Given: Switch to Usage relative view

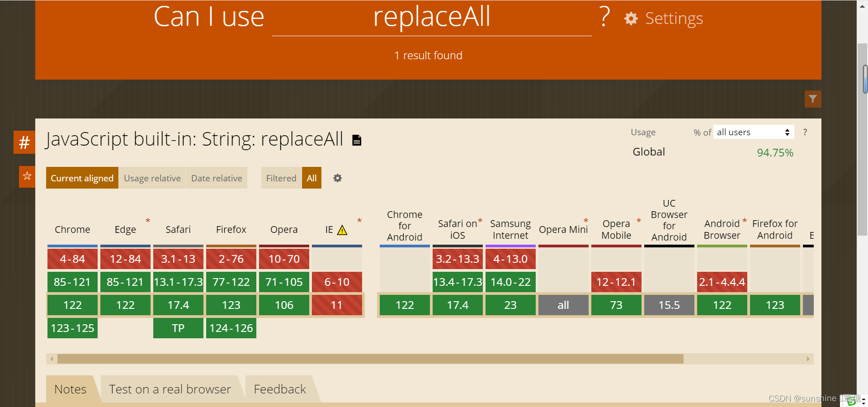Looking at the screenshot, I should 152,178.
